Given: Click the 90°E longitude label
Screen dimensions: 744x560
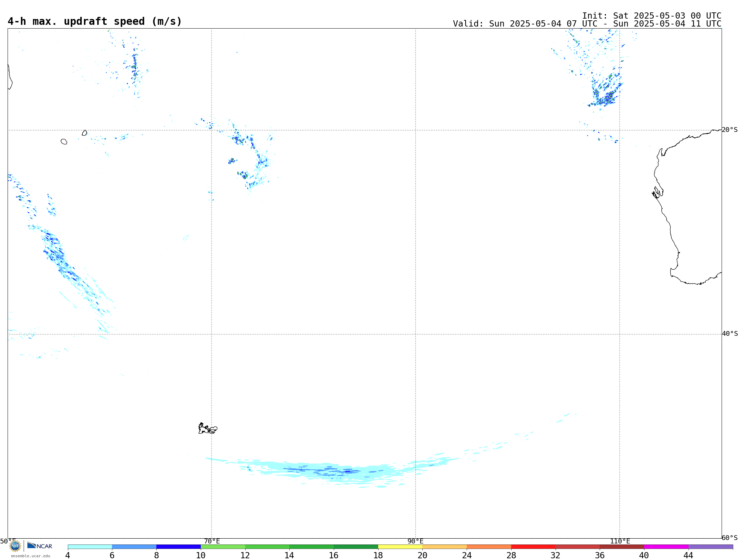Looking at the screenshot, I should [415, 541].
